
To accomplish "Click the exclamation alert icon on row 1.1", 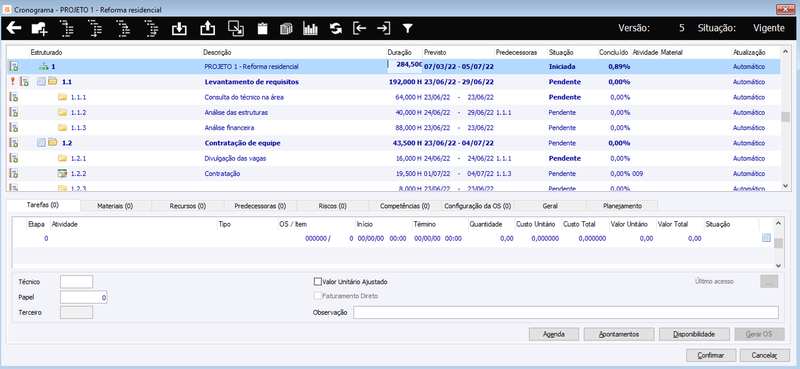I will (13, 82).
